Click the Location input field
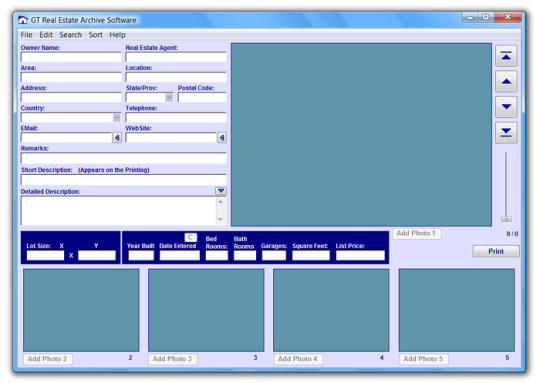Viewport: 540px width, 383px height. pos(176,77)
